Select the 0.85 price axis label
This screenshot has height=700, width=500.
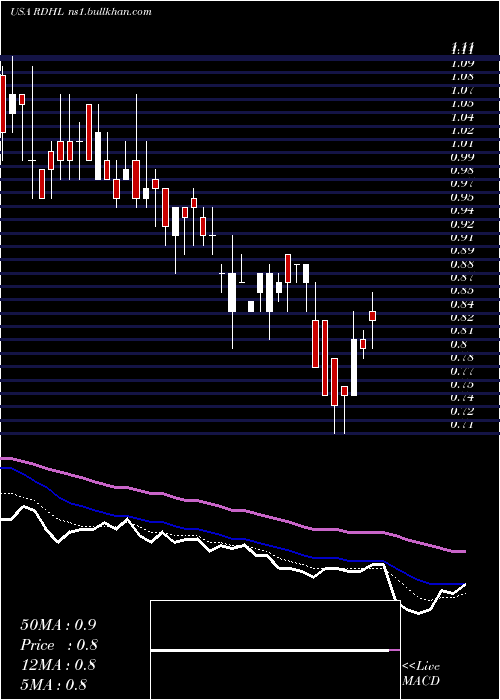(462, 291)
